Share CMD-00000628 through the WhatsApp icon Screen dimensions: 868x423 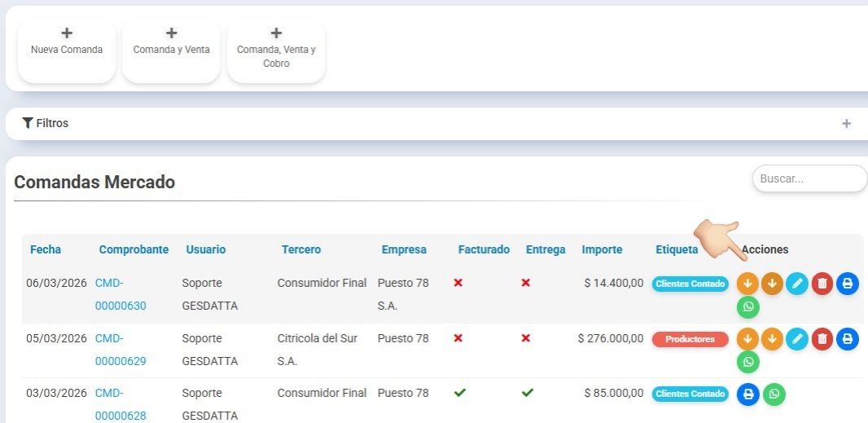coord(774,394)
